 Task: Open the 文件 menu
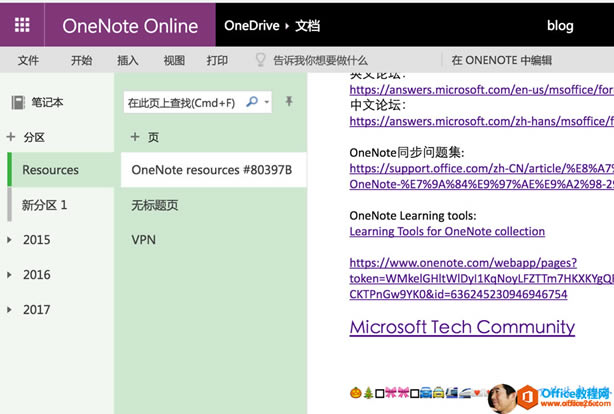(x=28, y=60)
